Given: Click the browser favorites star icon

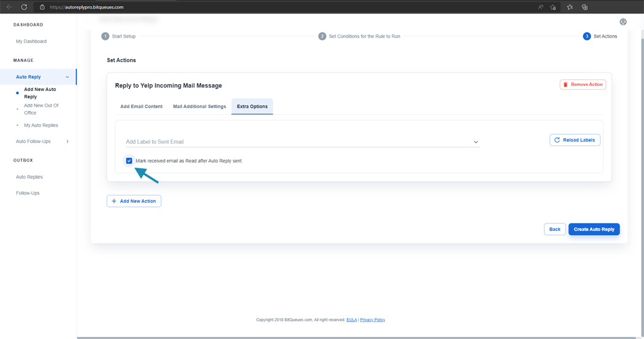Looking at the screenshot, I should pos(570,7).
